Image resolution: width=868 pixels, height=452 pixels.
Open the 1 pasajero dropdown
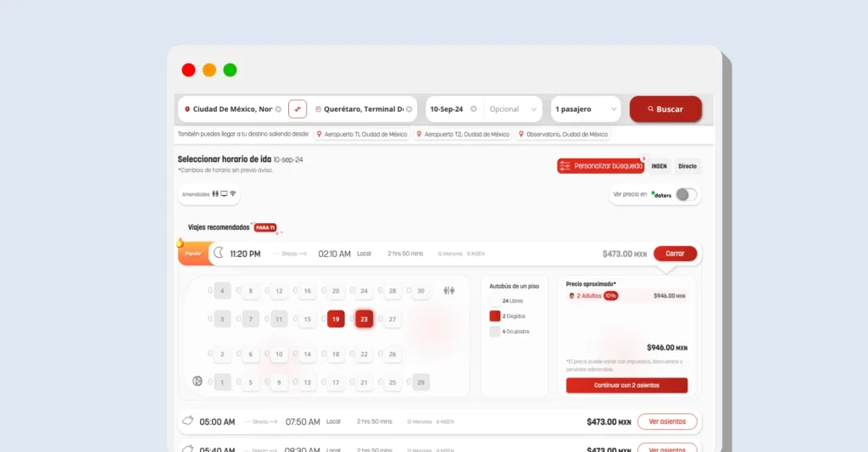point(586,109)
